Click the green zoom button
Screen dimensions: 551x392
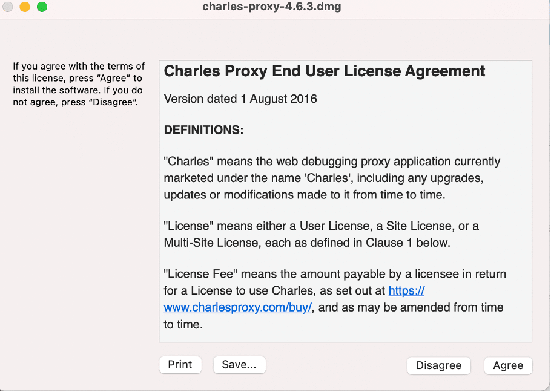click(x=41, y=7)
